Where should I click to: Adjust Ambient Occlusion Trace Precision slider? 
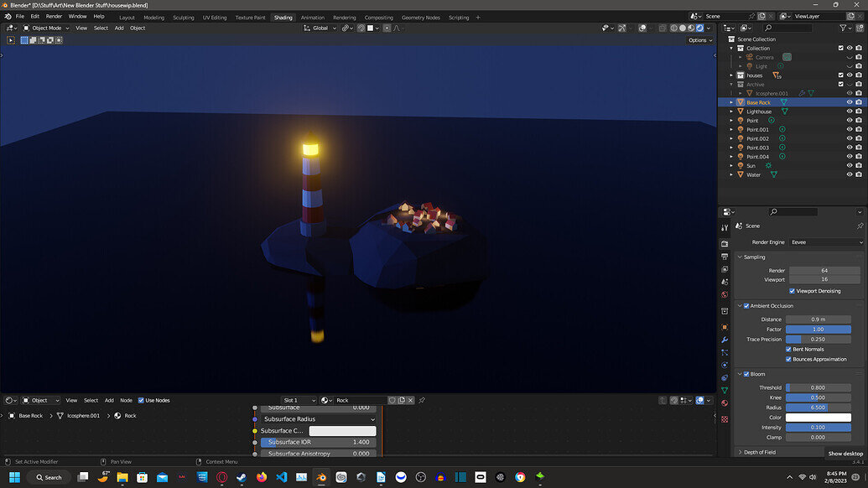(819, 339)
